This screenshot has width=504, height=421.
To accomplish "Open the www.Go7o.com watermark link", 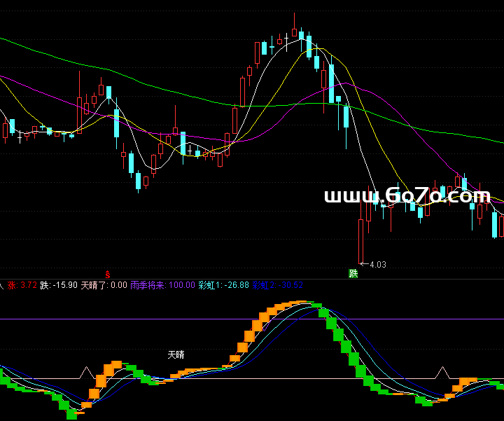I will click(407, 196).
